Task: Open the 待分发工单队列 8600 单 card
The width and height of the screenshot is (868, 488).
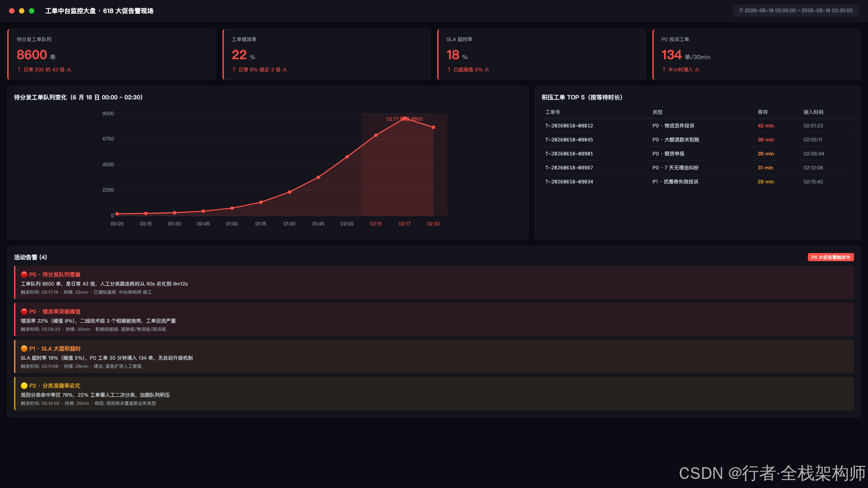Action: click(112, 55)
